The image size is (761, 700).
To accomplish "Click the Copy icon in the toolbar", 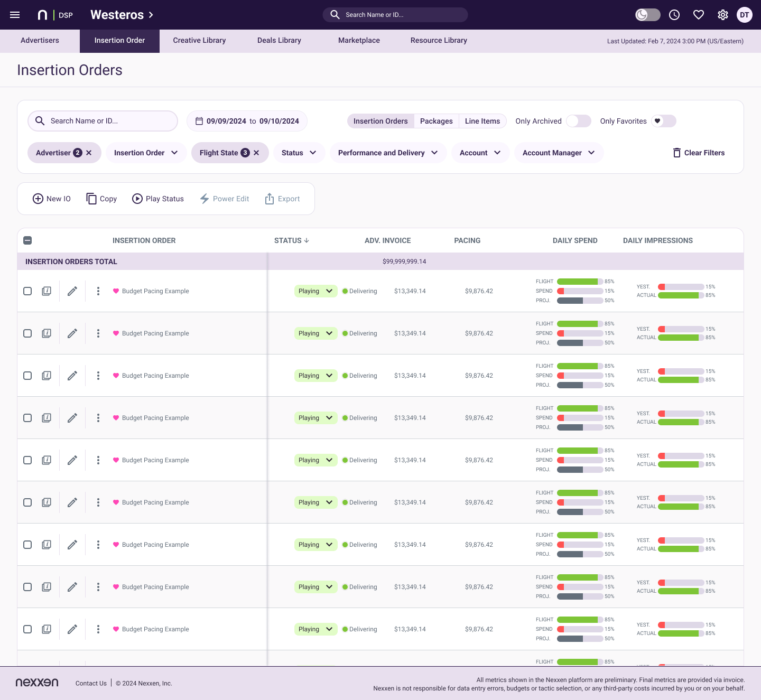I will tap(91, 199).
